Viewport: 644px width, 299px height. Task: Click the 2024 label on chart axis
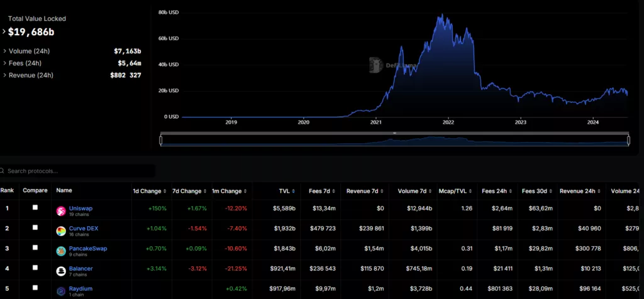tap(593, 122)
